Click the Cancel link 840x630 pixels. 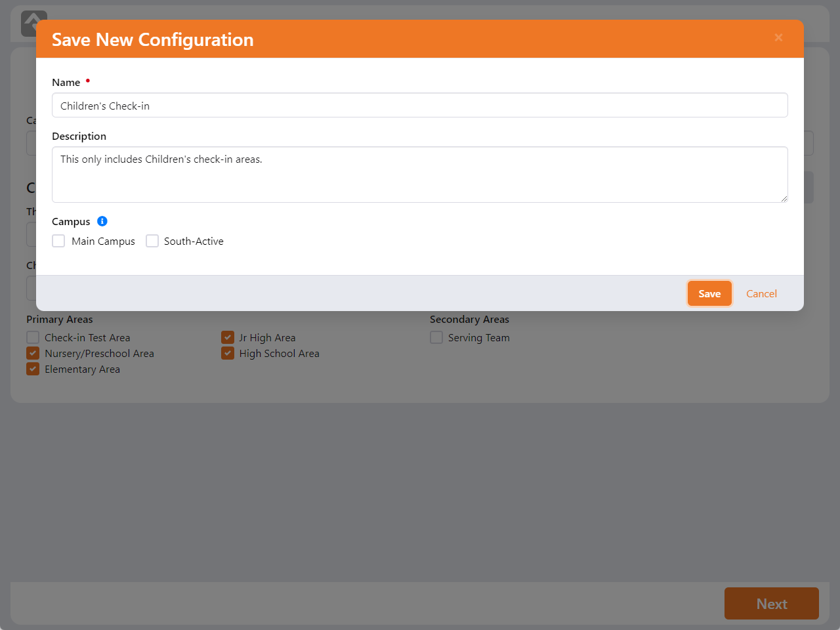761,293
